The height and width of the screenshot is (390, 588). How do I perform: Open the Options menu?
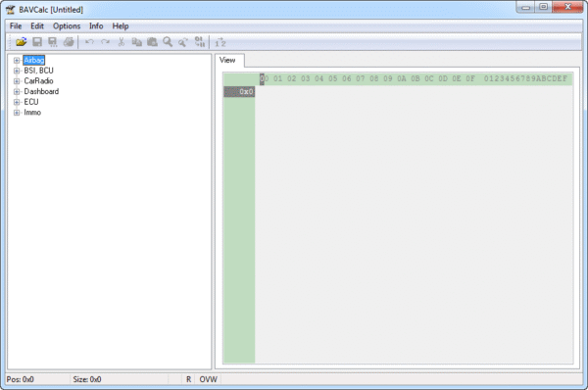67,25
